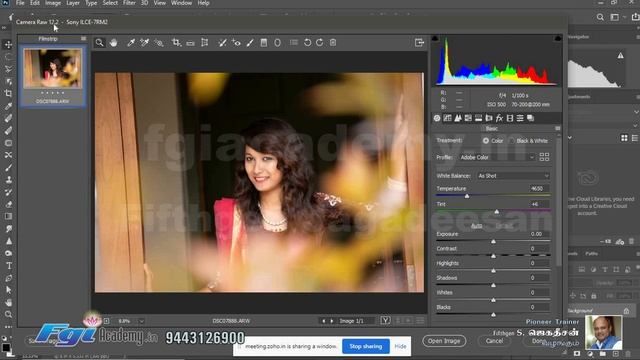The height and width of the screenshot is (360, 640).
Task: Pick the White Balance eyedropper tool
Action: pyautogui.click(x=131, y=42)
